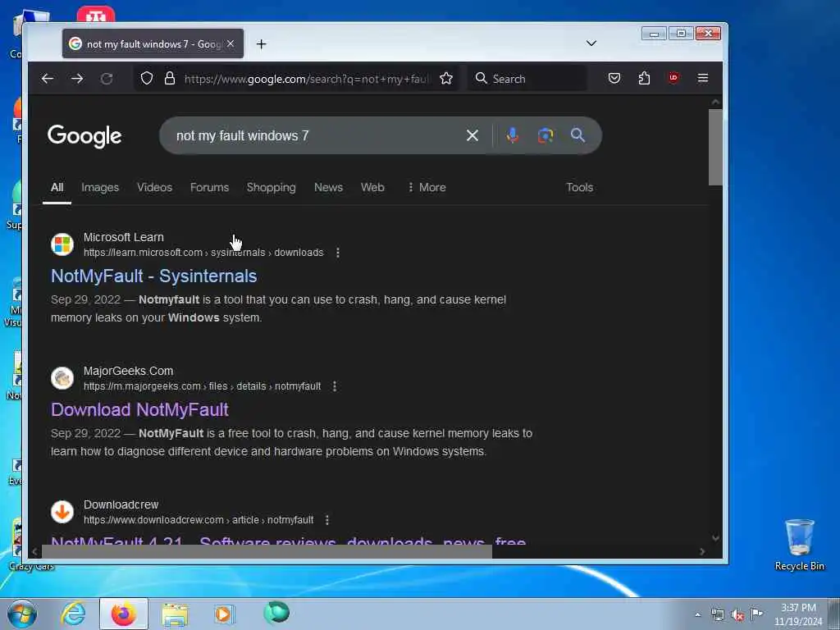Clear Google search box with X icon
The image size is (840, 630).
[472, 135]
